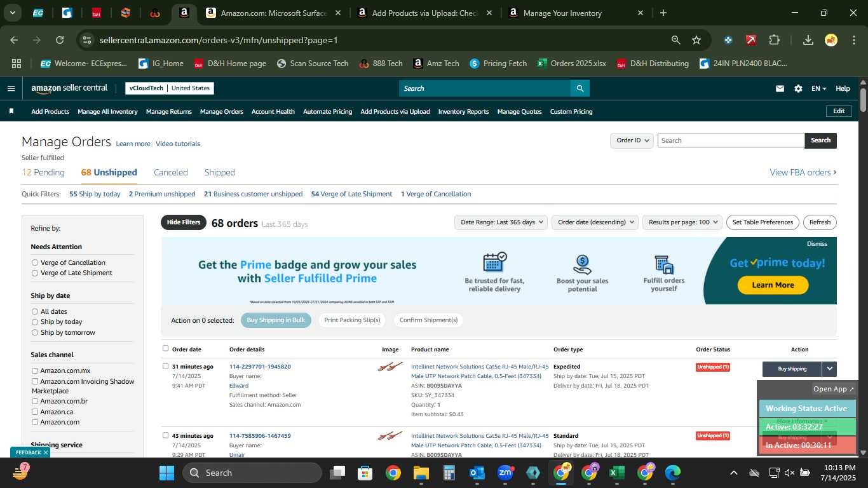Screen dimensions: 868x488
Task: Check the Amazon.ca sales channel
Action: coord(35,412)
